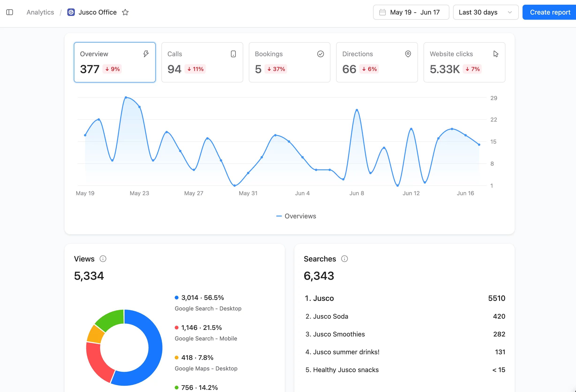Viewport: 576px width, 392px height.
Task: Click the 6% decrease badge in Directions
Action: tap(369, 69)
